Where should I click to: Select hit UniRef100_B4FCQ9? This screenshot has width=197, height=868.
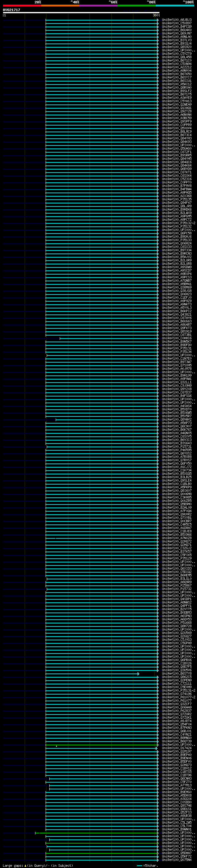coord(177,26)
